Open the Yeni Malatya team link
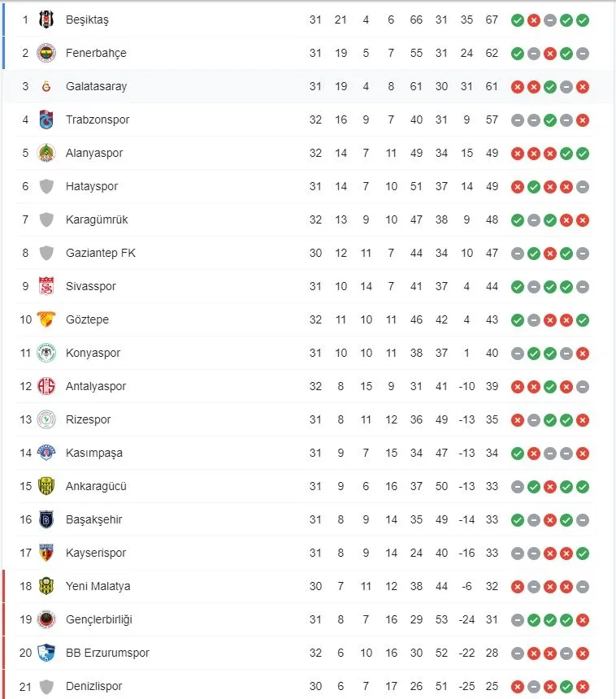The height and width of the screenshot is (699, 616). coord(98,586)
